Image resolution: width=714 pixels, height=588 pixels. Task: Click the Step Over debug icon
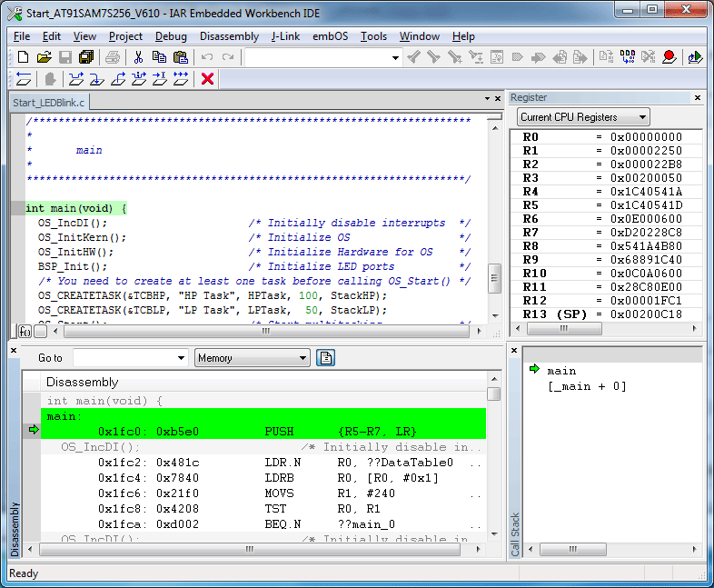[76, 79]
